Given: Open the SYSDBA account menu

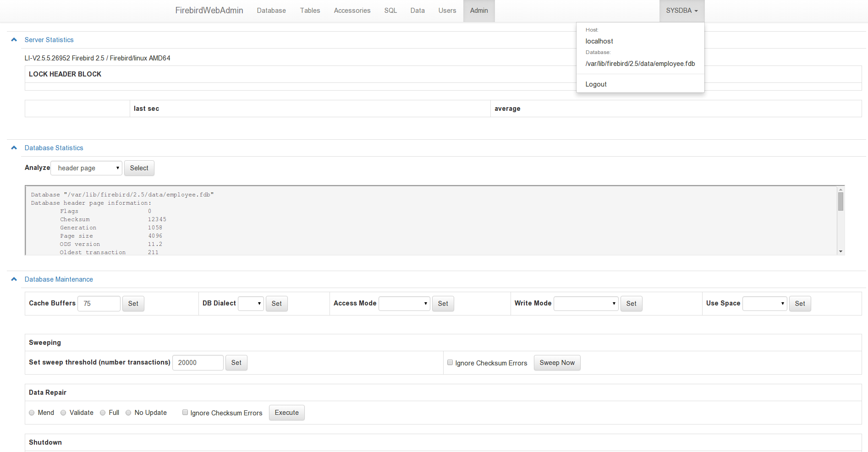Looking at the screenshot, I should tap(681, 10).
